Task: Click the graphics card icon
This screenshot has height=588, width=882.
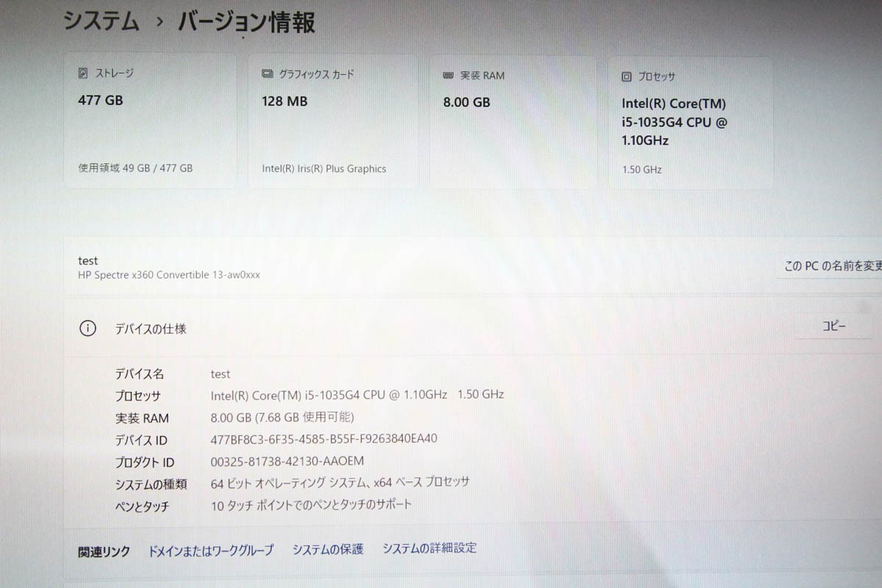Action: [268, 74]
